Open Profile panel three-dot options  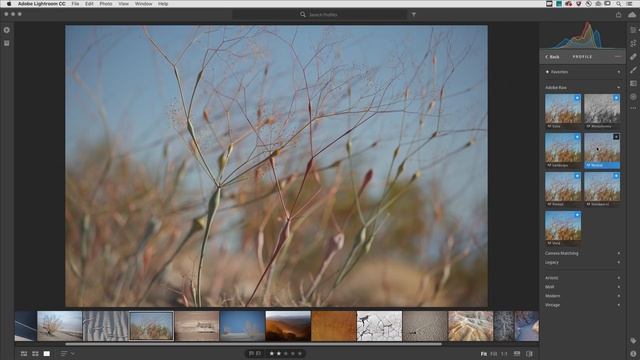tap(618, 57)
